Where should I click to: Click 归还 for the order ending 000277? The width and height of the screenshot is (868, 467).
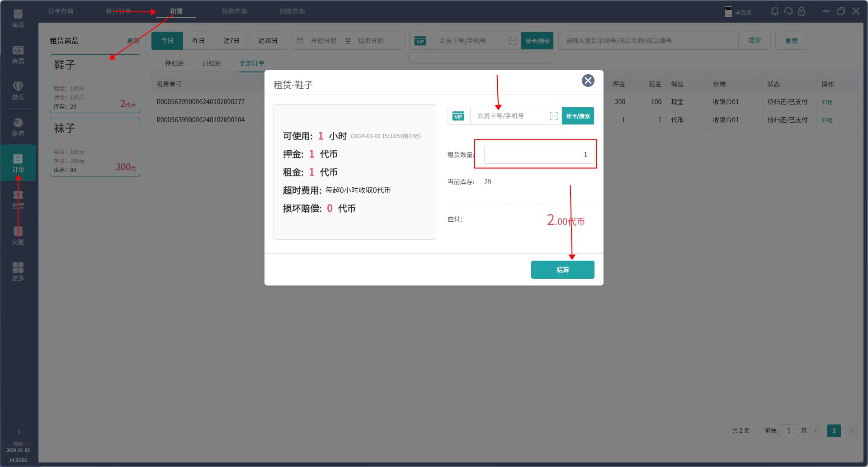827,102
